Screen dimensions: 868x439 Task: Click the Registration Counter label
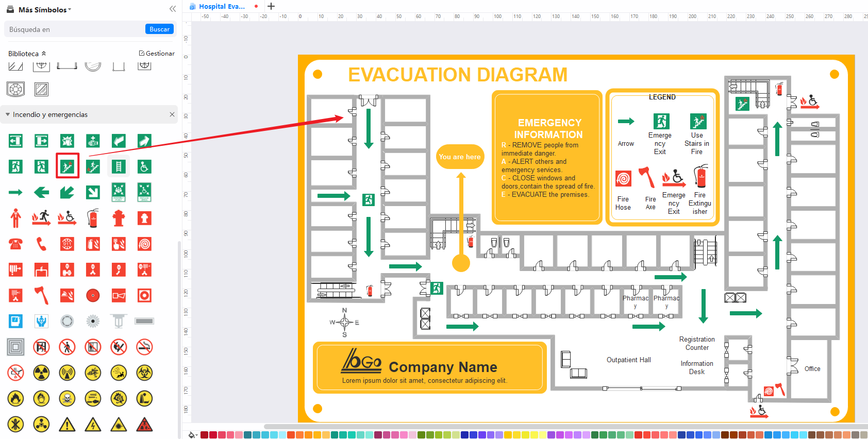point(697,343)
